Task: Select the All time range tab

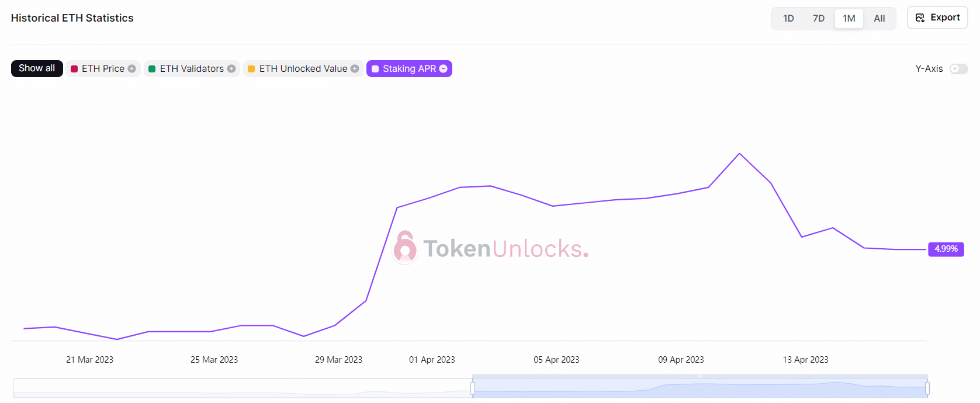Action: pos(879,19)
